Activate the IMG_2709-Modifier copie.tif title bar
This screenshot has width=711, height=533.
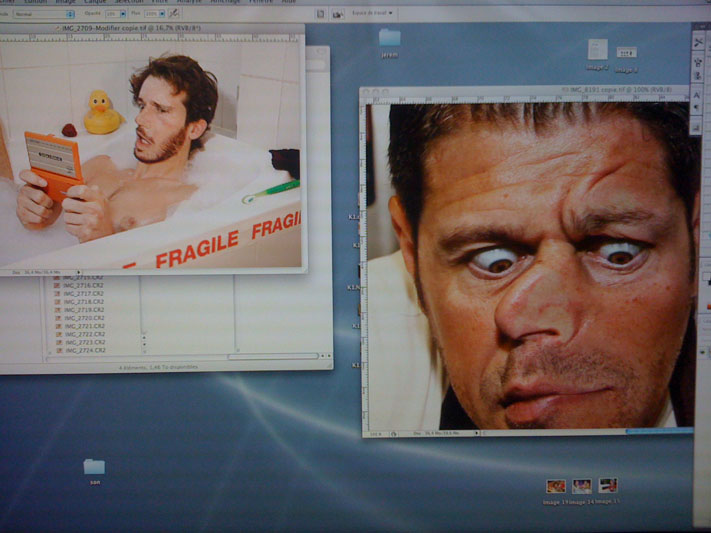pos(151,28)
